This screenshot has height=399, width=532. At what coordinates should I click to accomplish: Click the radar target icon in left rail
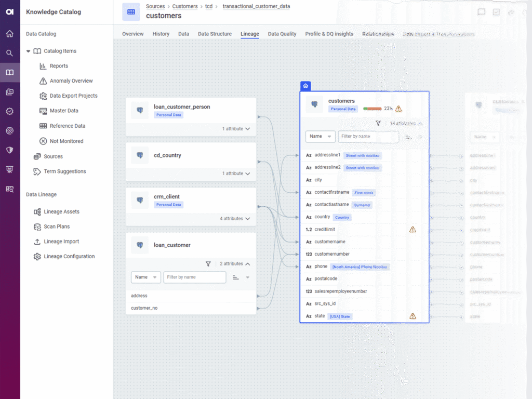point(9,130)
